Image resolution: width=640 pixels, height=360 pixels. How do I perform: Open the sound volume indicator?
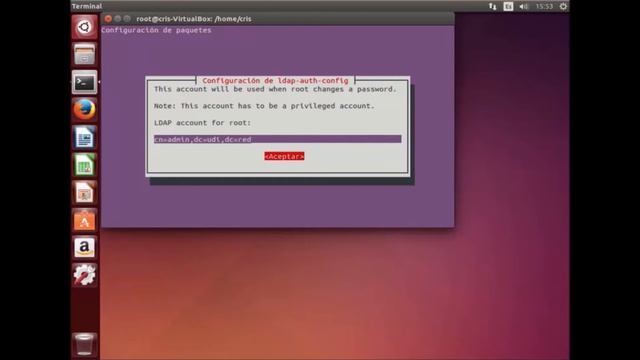(524, 6)
